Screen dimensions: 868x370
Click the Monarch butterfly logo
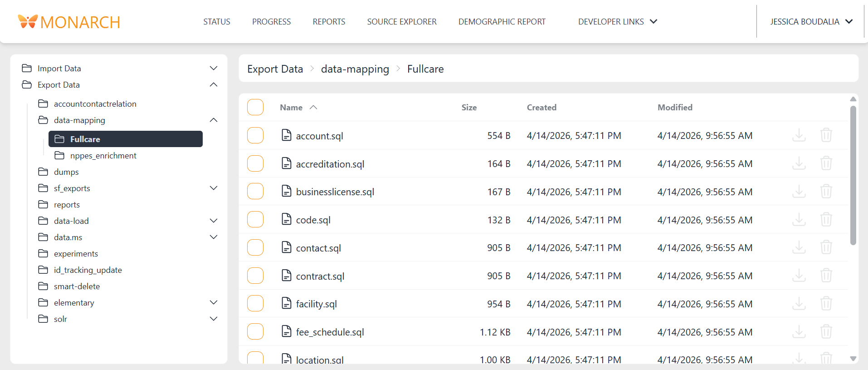(28, 21)
